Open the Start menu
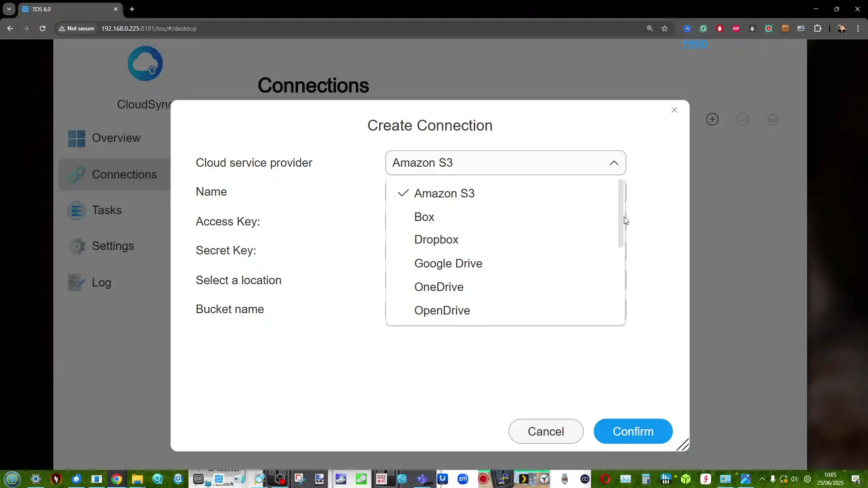The width and height of the screenshot is (868, 488). pos(12,479)
